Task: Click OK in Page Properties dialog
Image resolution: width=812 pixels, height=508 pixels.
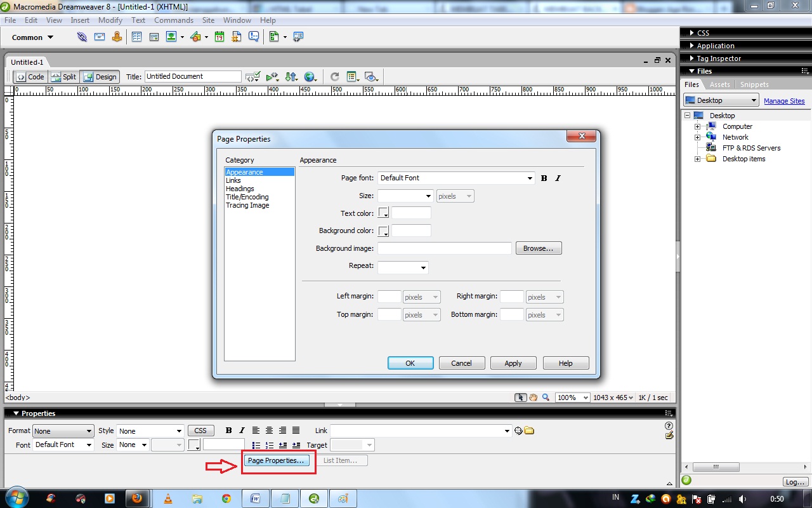Action: click(410, 363)
